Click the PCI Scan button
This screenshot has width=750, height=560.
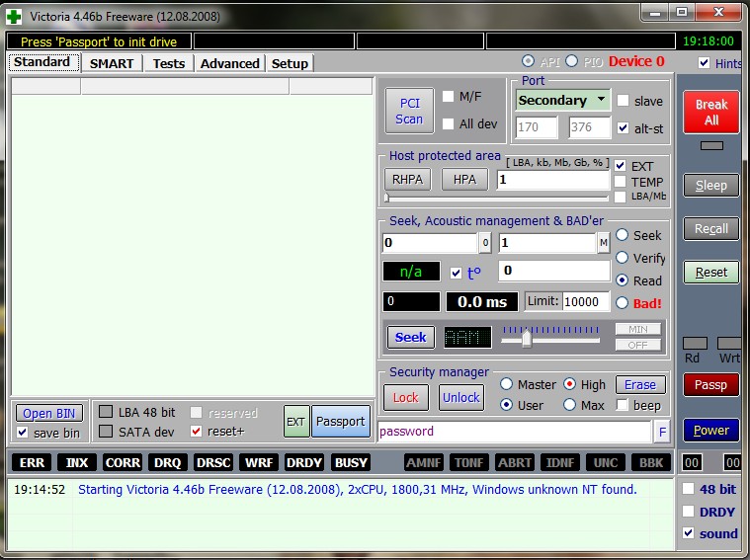(409, 111)
